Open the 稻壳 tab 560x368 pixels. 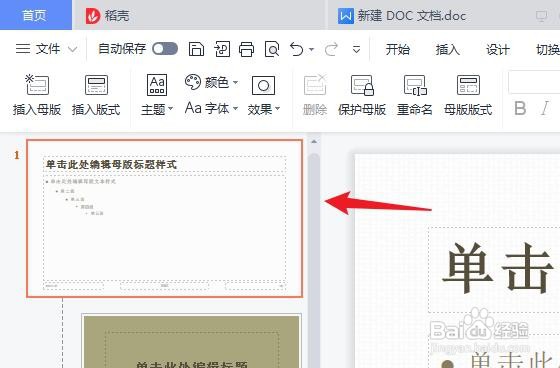tap(107, 16)
